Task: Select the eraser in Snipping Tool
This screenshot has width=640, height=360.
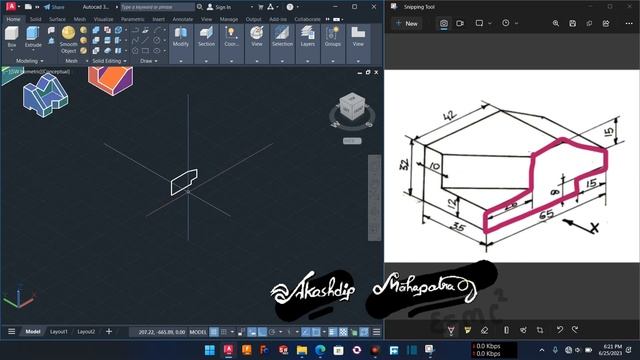Action: [x=484, y=330]
